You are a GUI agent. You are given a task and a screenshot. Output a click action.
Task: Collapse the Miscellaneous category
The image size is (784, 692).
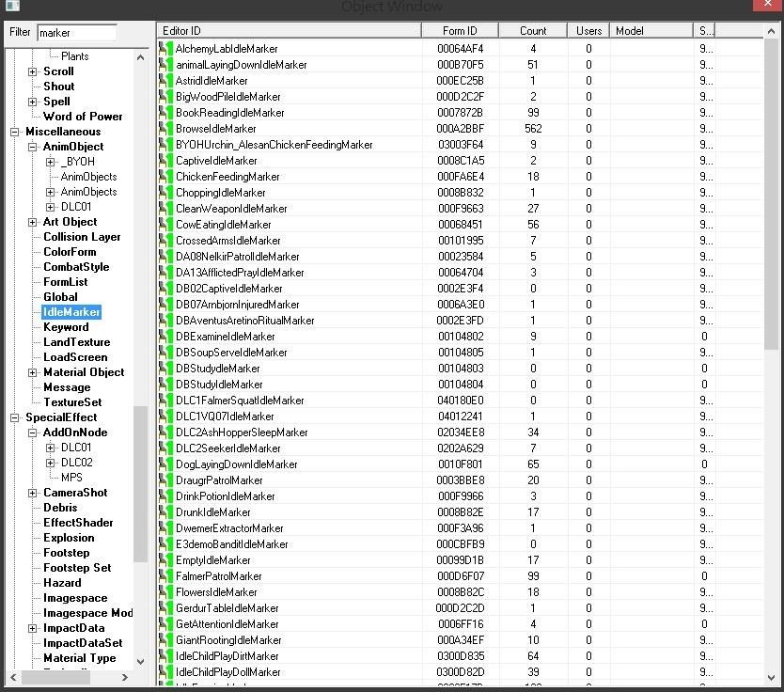pos(14,132)
